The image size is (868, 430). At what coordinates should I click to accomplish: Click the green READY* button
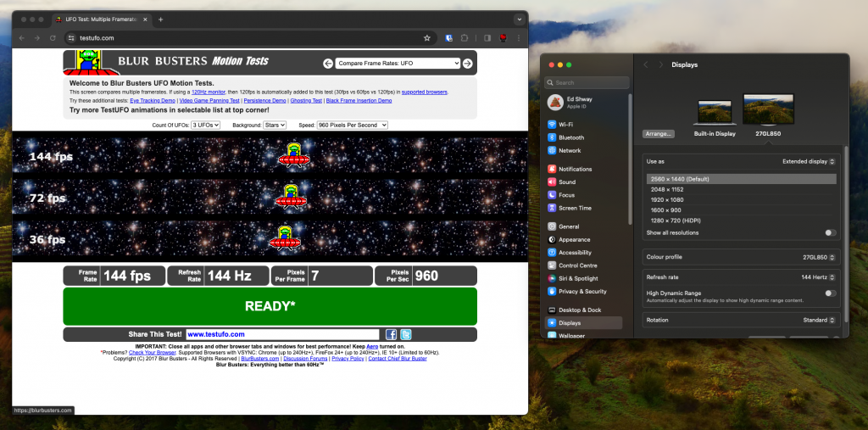click(270, 306)
